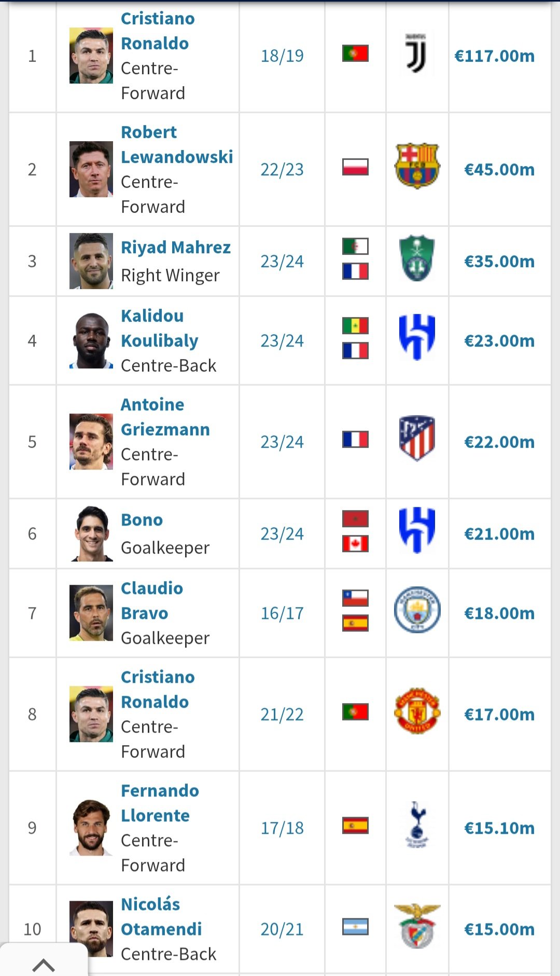Open Fernando Llorente's profile link
560x976 pixels.
[x=160, y=803]
